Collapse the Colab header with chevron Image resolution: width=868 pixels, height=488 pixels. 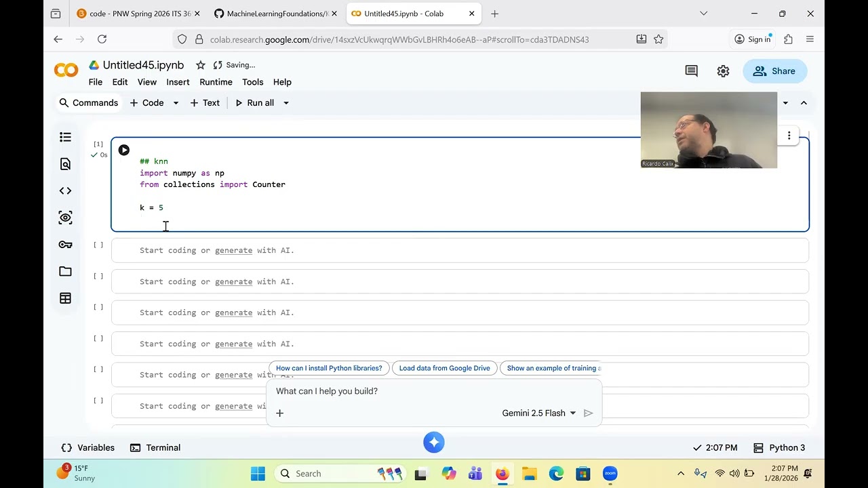pyautogui.click(x=804, y=103)
